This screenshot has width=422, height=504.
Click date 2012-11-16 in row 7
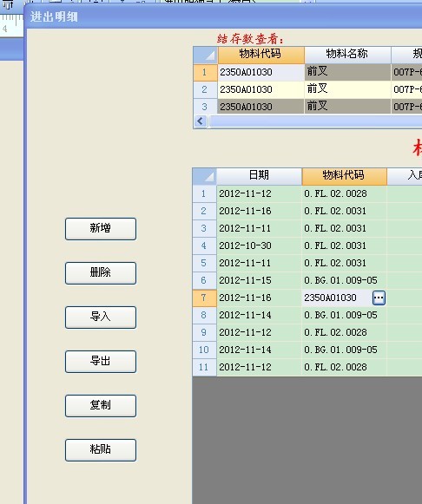(x=260, y=298)
